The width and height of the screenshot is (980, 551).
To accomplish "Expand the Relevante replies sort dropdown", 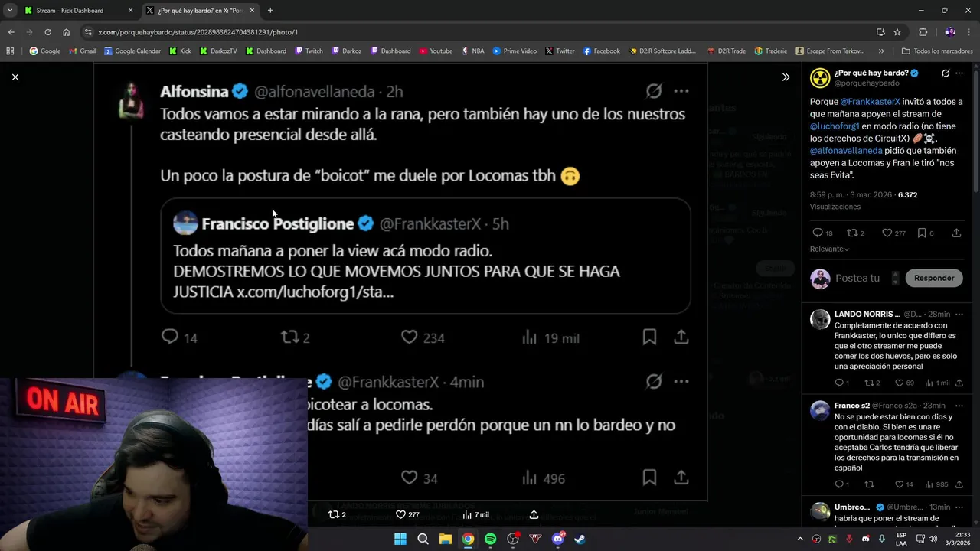I will tap(830, 249).
